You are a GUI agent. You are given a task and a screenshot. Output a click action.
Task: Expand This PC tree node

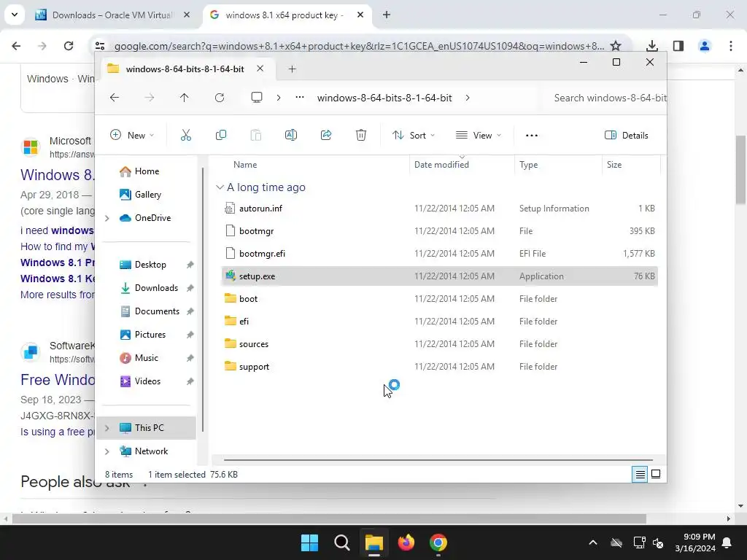pyautogui.click(x=107, y=428)
